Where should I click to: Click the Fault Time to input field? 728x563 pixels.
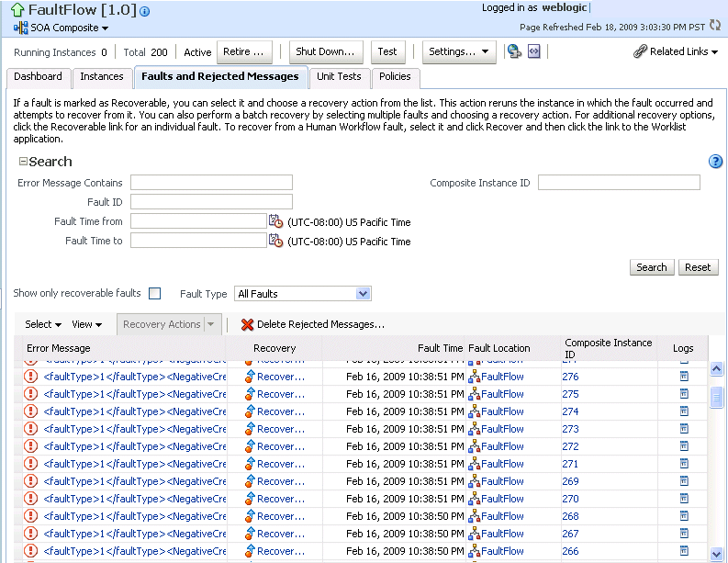198,241
